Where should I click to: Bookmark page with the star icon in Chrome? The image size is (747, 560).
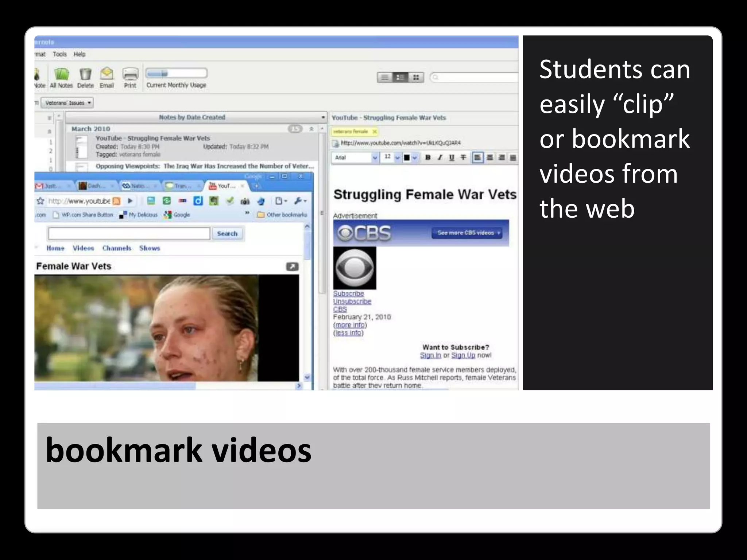(x=40, y=201)
